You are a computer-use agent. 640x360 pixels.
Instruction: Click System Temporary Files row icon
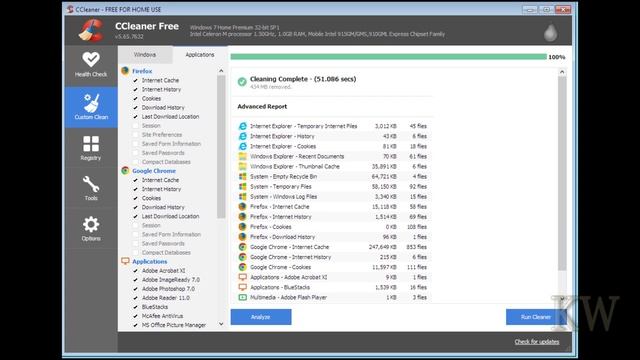click(x=242, y=187)
